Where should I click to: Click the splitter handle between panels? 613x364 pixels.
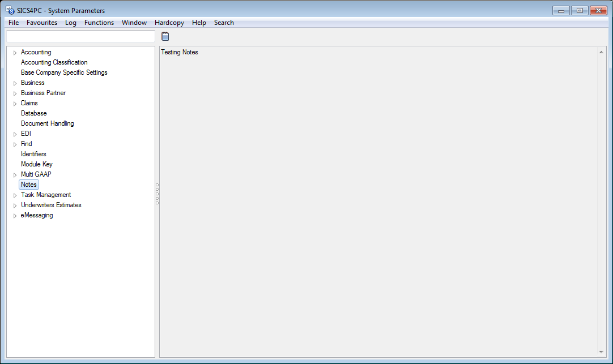tap(157, 194)
